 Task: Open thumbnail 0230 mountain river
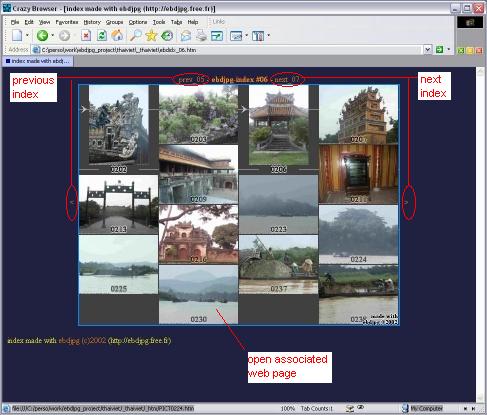coord(198,294)
